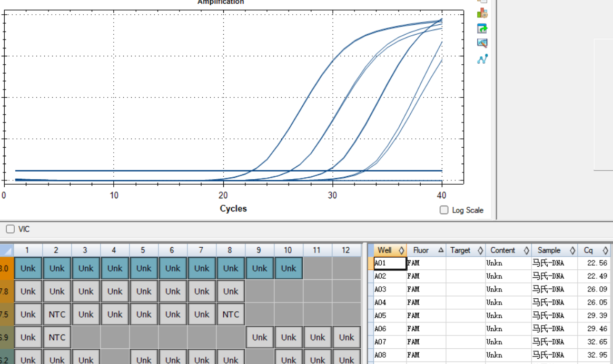Viewport: 613px width, 364px height.
Task: Click Unk well in row 6.9 column 12
Action: point(347,338)
